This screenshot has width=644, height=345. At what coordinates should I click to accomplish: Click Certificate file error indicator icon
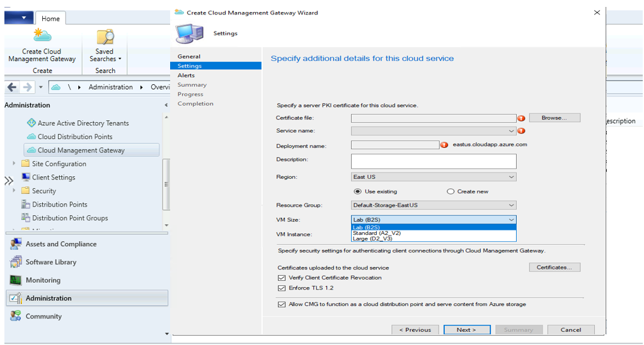pyautogui.click(x=521, y=118)
